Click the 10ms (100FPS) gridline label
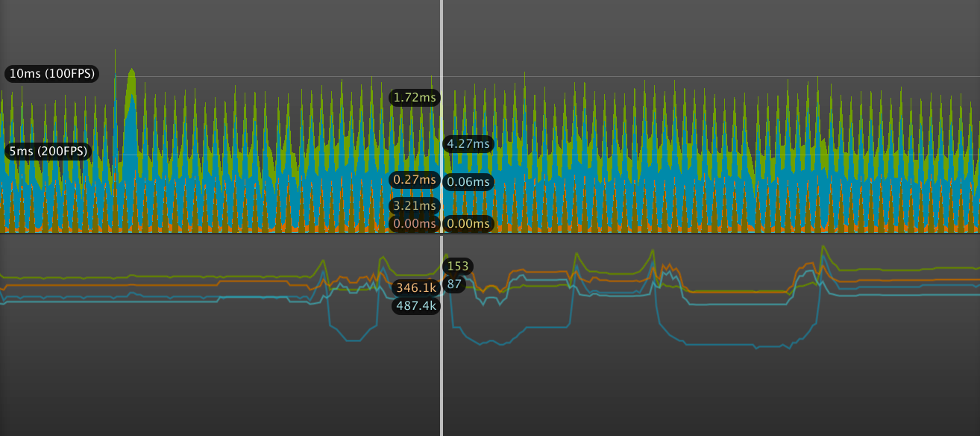Screen dimensions: 980x436 (x=51, y=74)
